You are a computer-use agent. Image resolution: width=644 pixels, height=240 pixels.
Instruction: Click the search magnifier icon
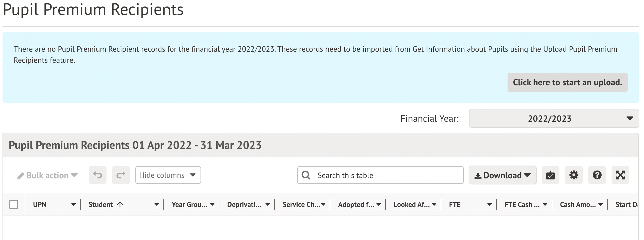tap(306, 175)
